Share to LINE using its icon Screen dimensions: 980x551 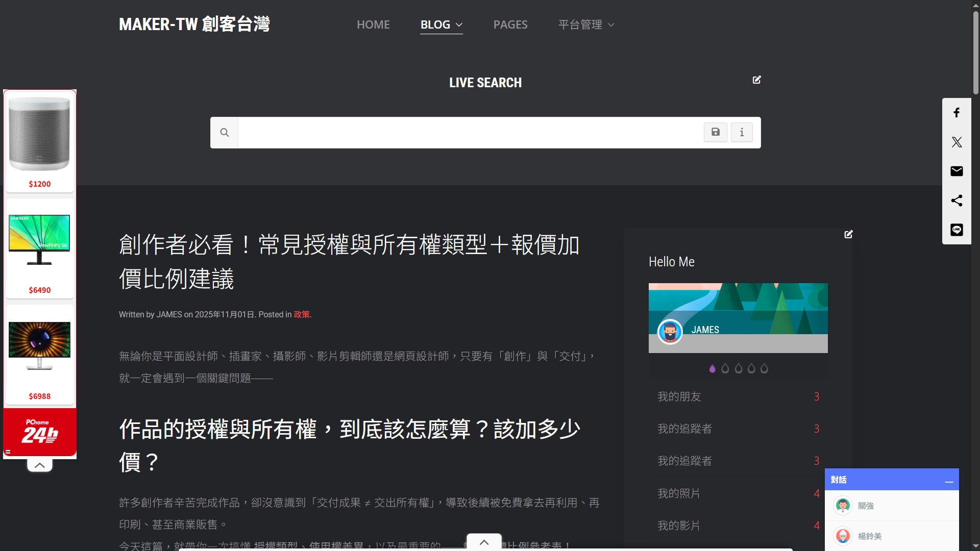click(957, 230)
